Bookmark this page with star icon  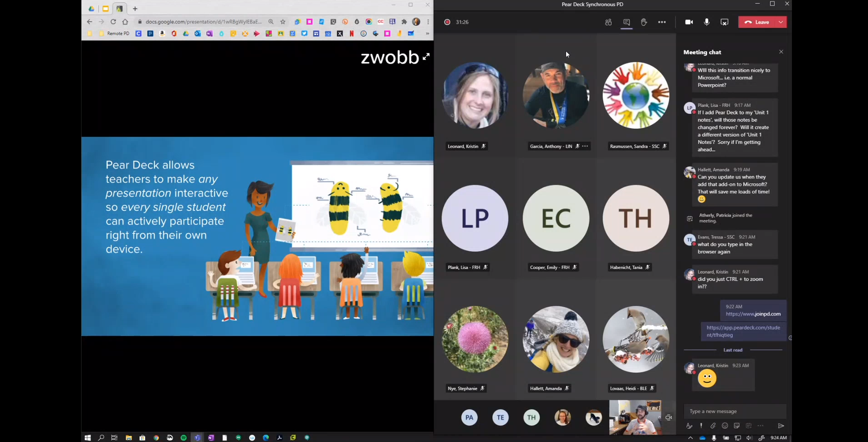click(x=283, y=22)
